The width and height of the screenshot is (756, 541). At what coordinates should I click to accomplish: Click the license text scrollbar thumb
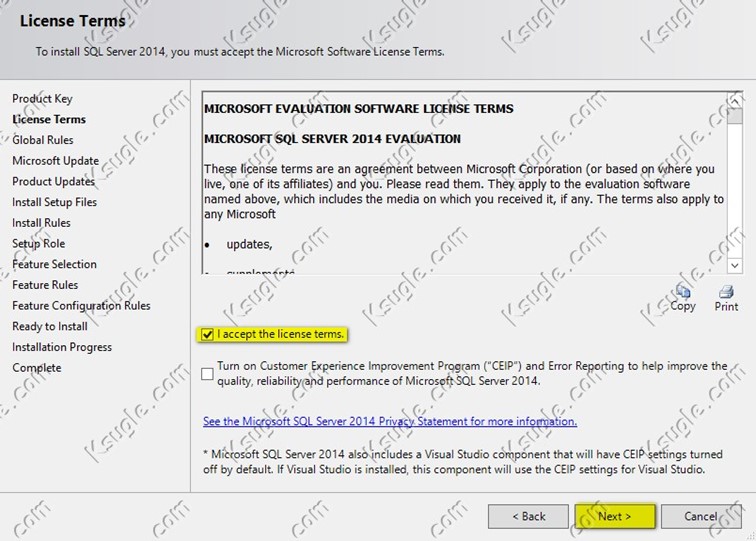tap(735, 116)
